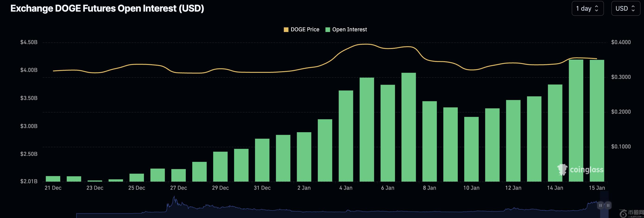Click the 14 Jan x-axis label
The width and height of the screenshot is (644, 218).
pos(555,188)
